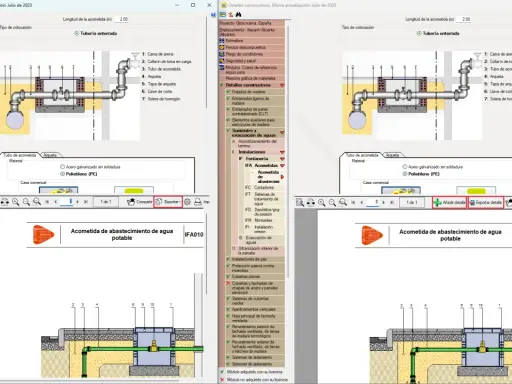Select Polietileno (PE) radio in left window
512x384 pixels.
(x=62, y=174)
